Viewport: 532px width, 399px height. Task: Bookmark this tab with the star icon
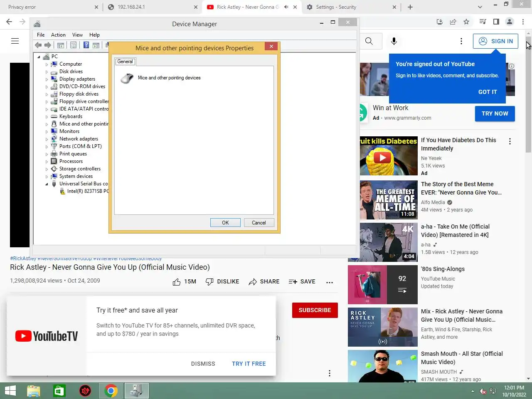pos(466,22)
